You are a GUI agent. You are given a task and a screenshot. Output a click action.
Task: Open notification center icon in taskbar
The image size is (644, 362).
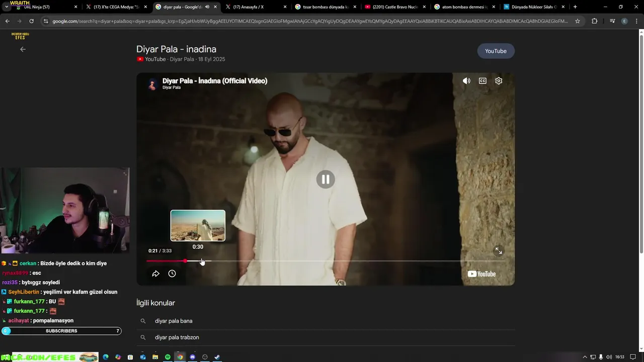[633, 357]
